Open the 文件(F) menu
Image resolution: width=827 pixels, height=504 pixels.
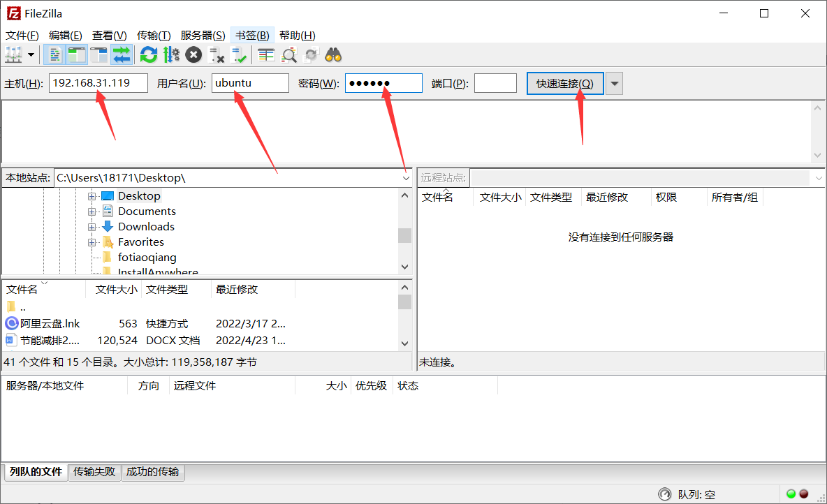pos(22,36)
